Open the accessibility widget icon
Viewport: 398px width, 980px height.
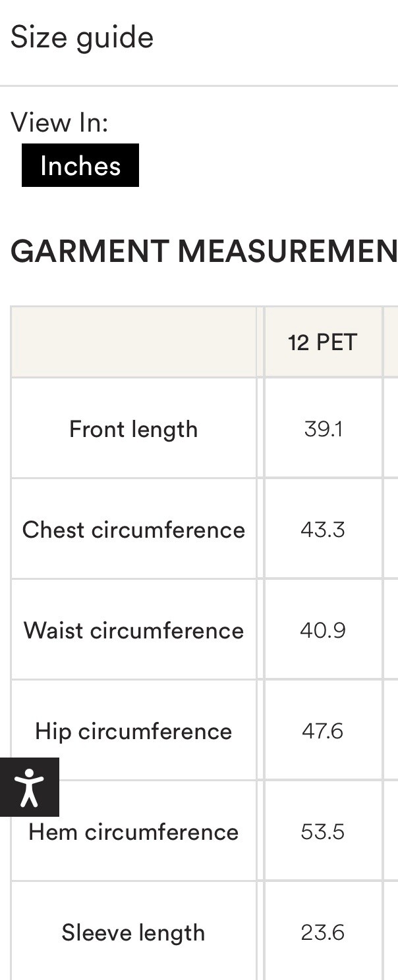click(x=29, y=787)
